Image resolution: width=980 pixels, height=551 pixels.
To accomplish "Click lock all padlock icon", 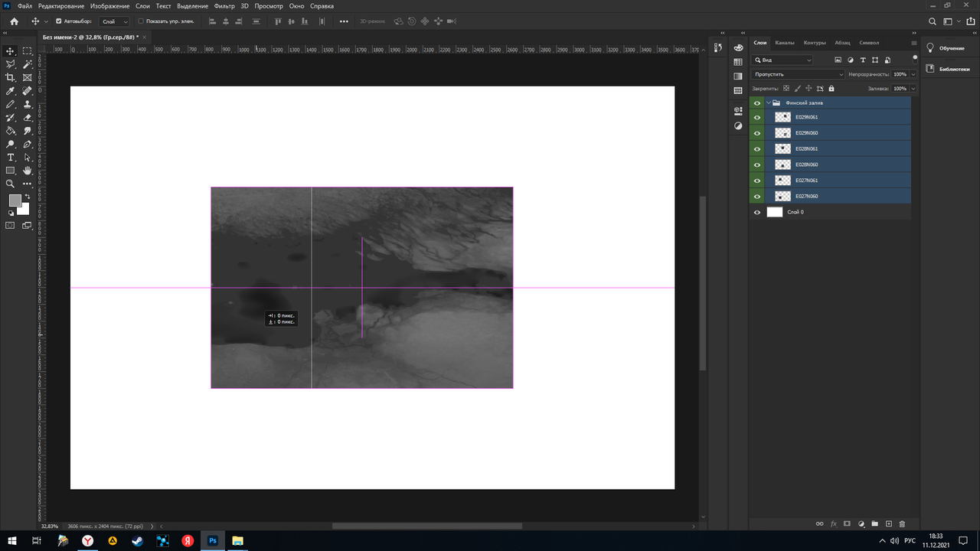I will click(x=831, y=89).
